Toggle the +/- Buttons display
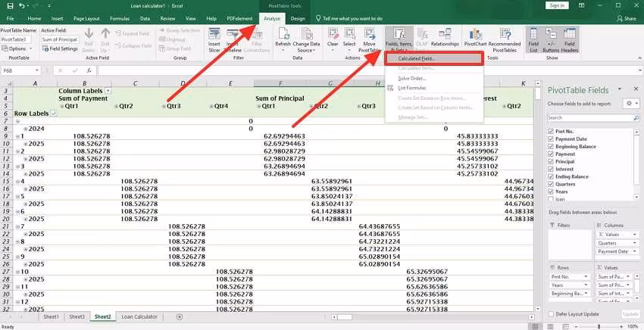Screen dimensions: 644x330 click(x=551, y=40)
